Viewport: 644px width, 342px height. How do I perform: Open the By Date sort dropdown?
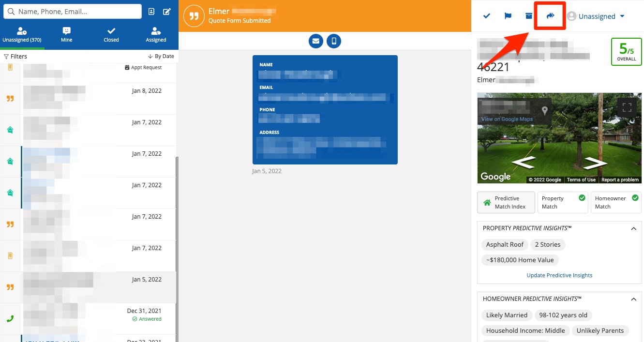click(x=161, y=56)
